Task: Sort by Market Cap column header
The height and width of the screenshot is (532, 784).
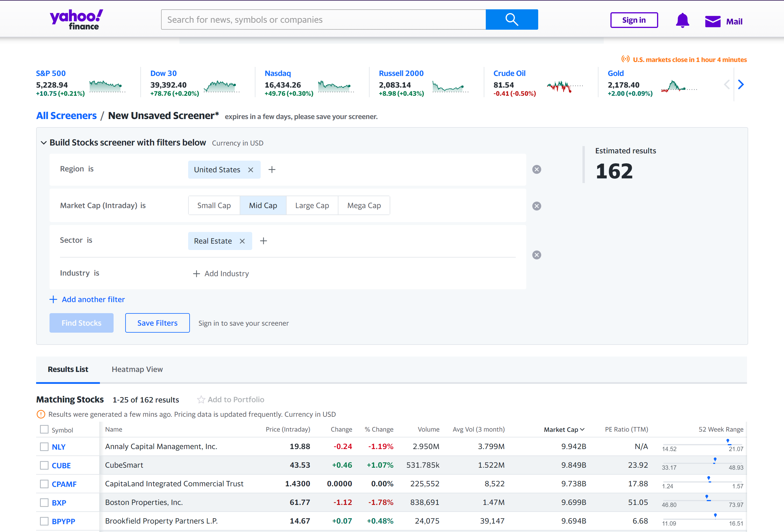Action: pos(564,430)
